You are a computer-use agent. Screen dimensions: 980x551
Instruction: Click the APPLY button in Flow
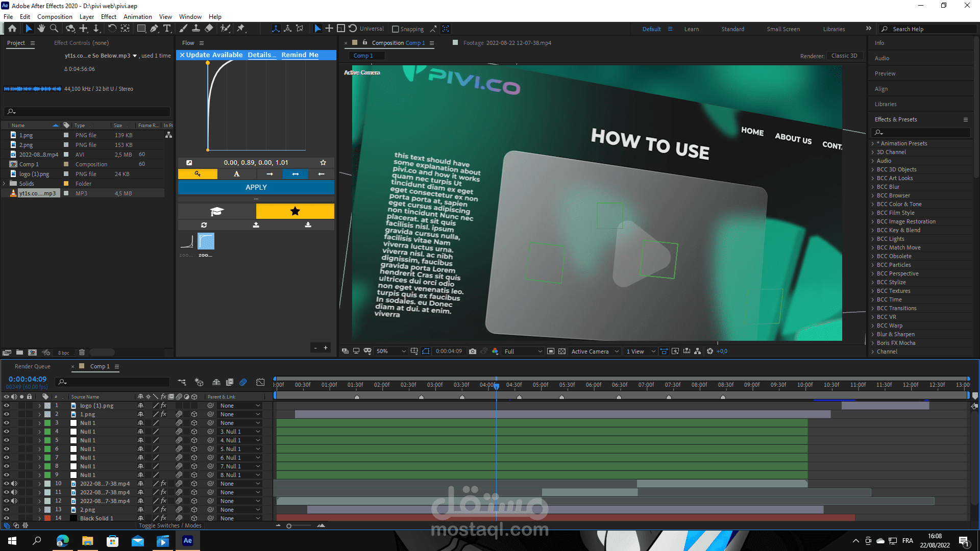256,187
